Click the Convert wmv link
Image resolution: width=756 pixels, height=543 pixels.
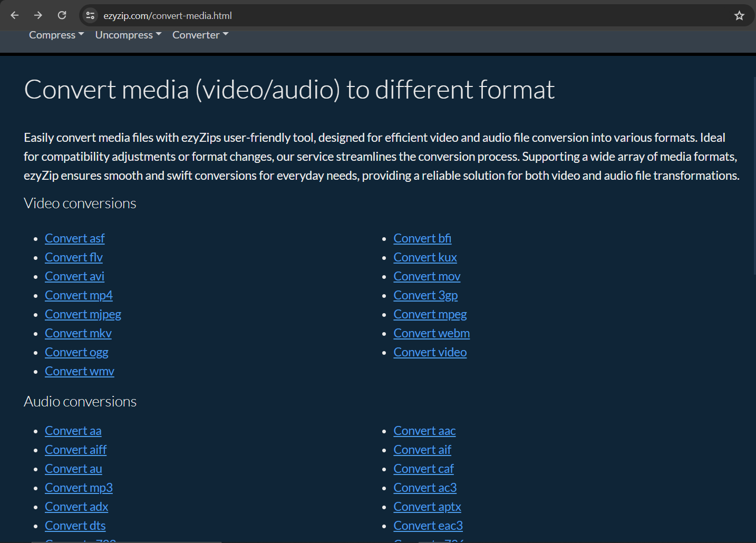(x=79, y=371)
